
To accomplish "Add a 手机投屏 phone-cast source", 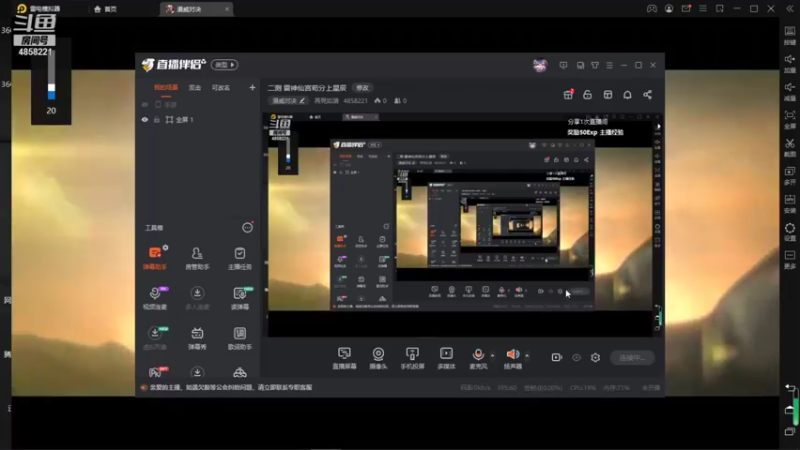I will [412, 358].
